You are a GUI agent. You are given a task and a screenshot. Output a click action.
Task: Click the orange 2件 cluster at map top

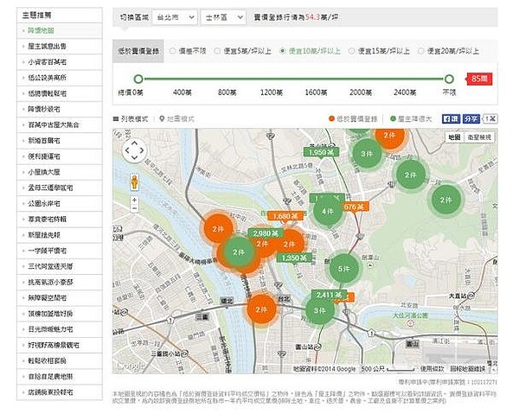pyautogui.click(x=389, y=137)
